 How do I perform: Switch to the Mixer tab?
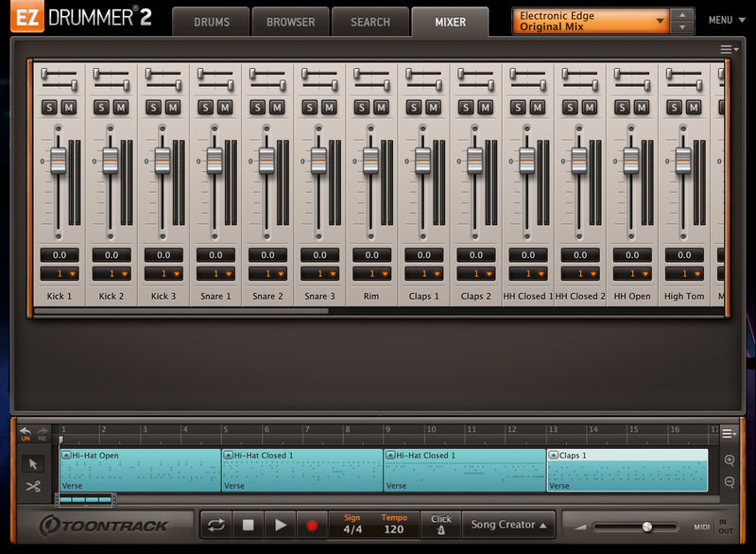[450, 22]
